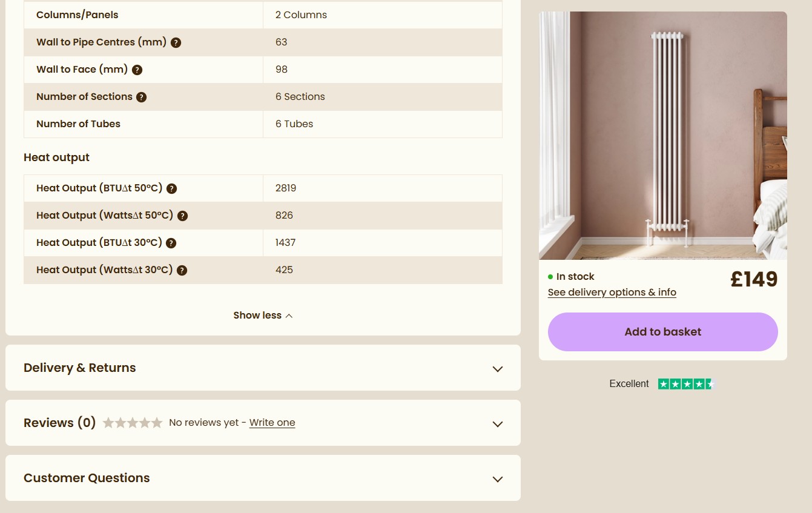Click the Heat output heading

56,157
